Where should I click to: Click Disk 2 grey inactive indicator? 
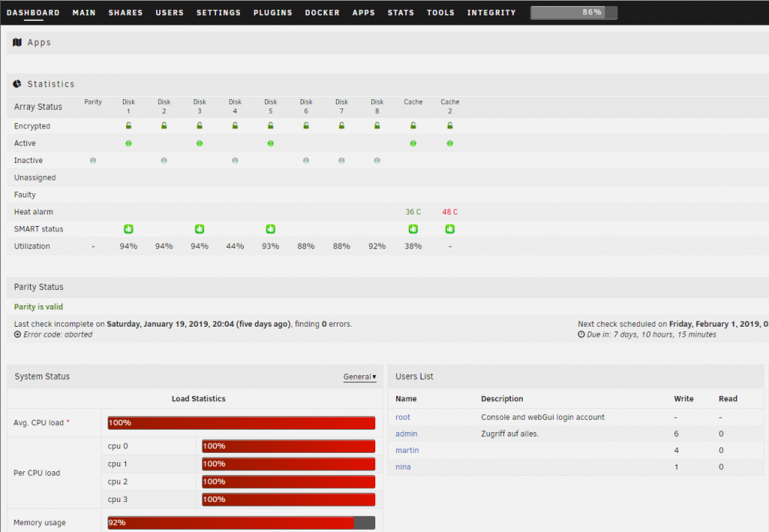tap(164, 161)
